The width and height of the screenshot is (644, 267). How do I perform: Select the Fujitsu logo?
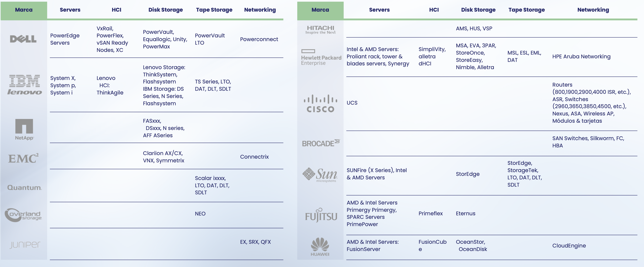321,216
